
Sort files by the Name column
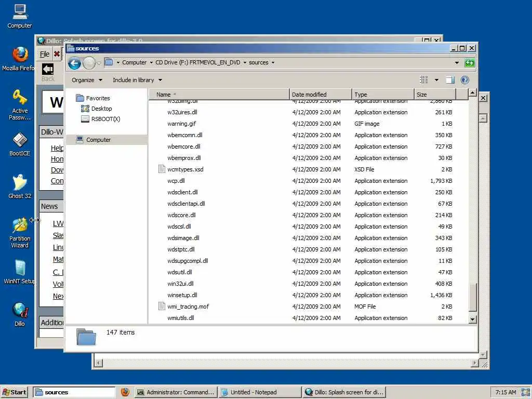[x=219, y=95]
